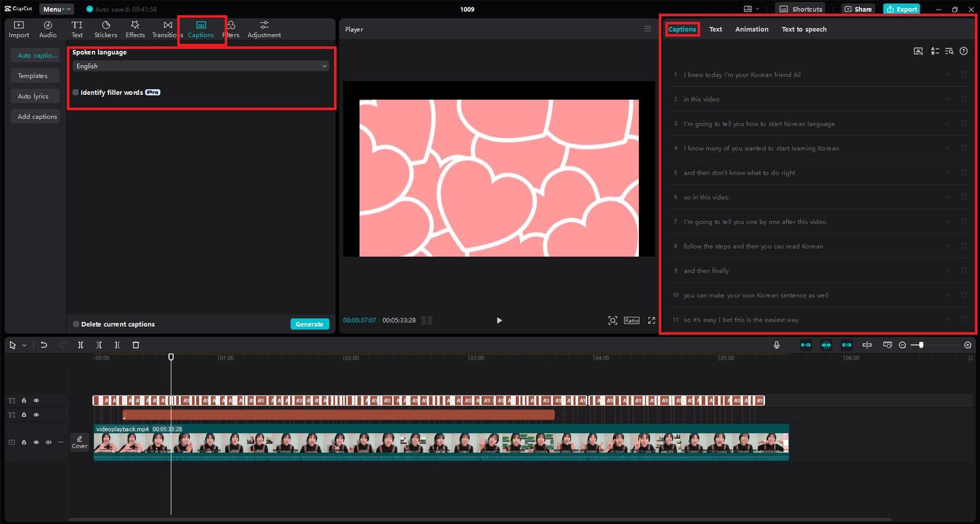Click the Export button
Image resolution: width=980 pixels, height=524 pixels.
[x=902, y=9]
